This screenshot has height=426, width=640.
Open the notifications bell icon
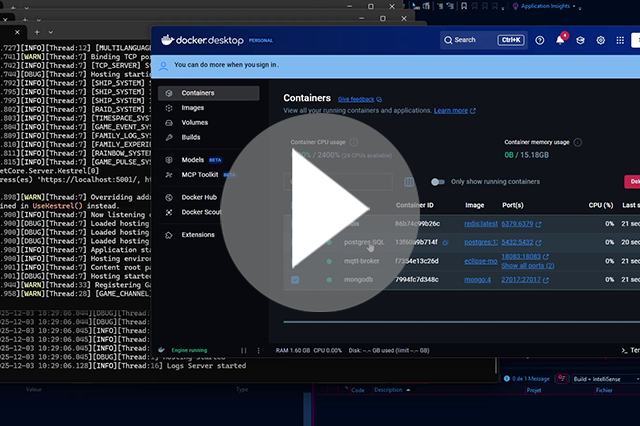pyautogui.click(x=559, y=40)
